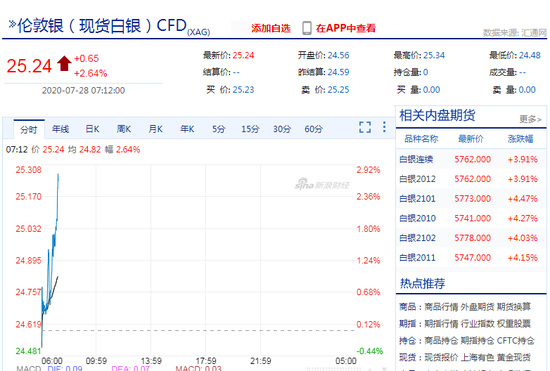The height and width of the screenshot is (371, 550).
Task: Click the 品种名称 column header
Action: pos(421,139)
